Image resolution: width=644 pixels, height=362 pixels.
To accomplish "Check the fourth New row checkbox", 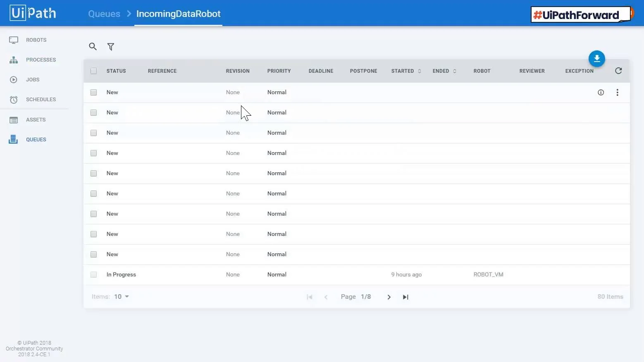I will click(x=94, y=153).
